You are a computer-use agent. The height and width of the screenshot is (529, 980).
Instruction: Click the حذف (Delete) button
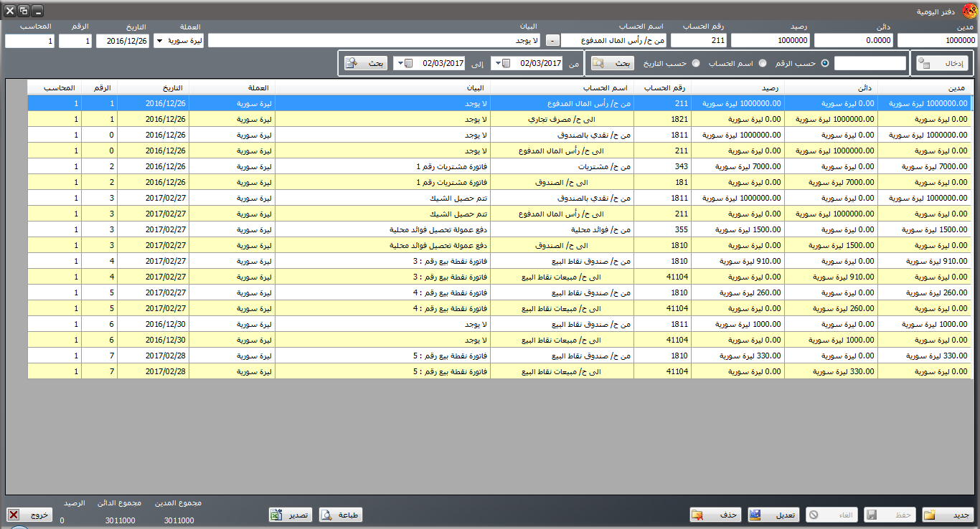tap(715, 515)
